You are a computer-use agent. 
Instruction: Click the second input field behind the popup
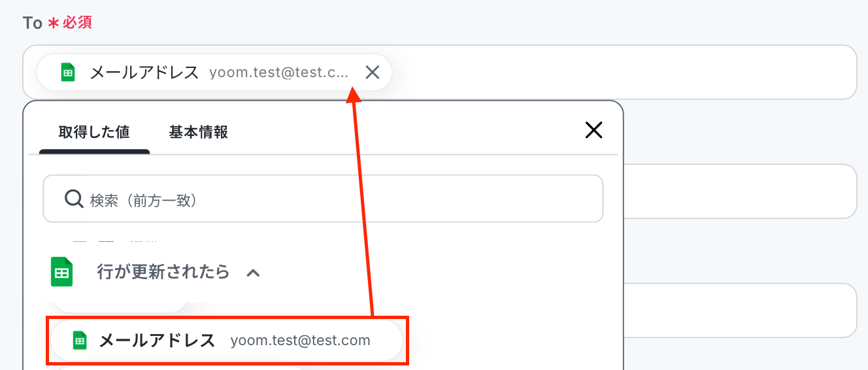(739, 191)
